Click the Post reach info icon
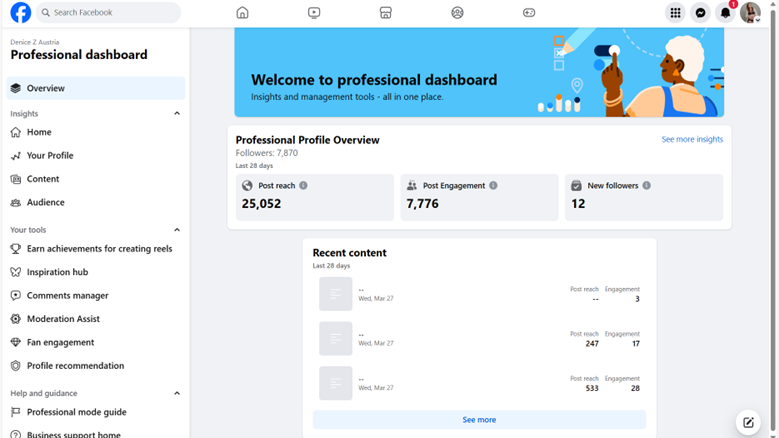Screen dimensions: 779x438 coord(303,185)
